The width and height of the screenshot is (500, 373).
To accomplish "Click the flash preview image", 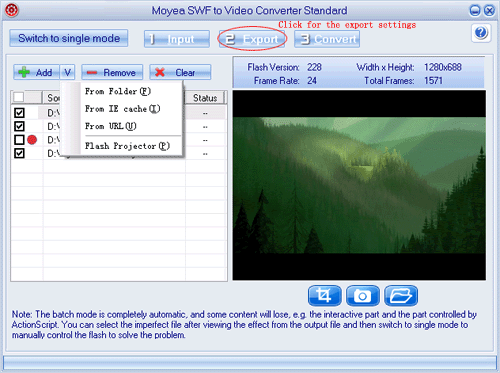I will click(359, 185).
